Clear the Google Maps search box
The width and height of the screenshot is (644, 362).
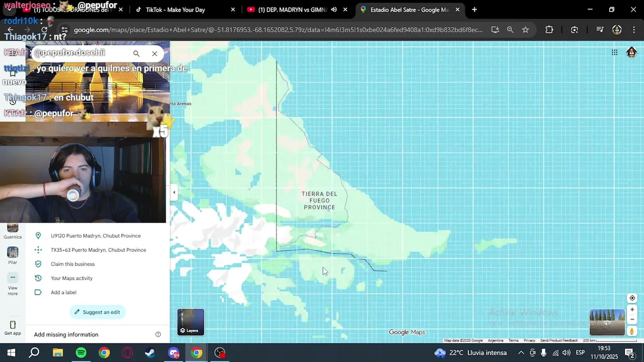click(154, 53)
